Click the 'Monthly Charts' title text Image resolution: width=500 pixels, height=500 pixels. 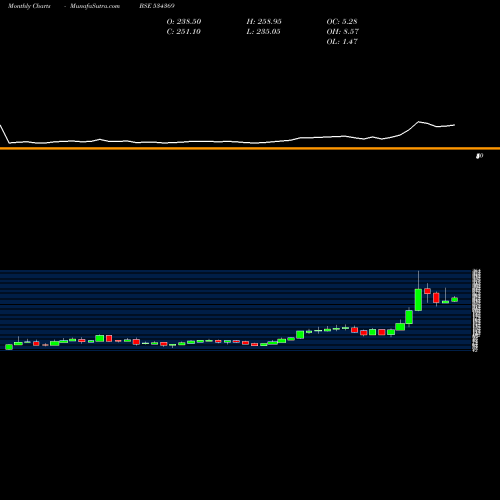(29, 6)
